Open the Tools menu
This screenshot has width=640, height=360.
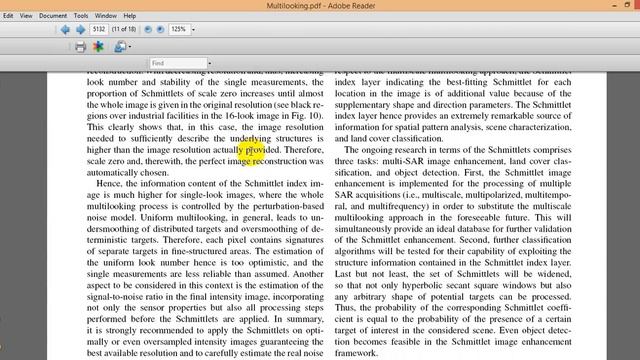click(x=81, y=16)
